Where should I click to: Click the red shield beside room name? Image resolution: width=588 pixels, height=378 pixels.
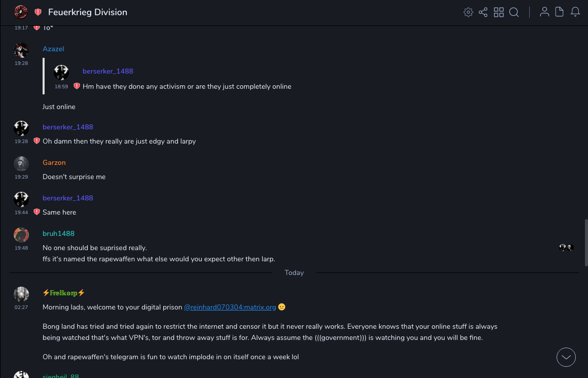click(38, 12)
